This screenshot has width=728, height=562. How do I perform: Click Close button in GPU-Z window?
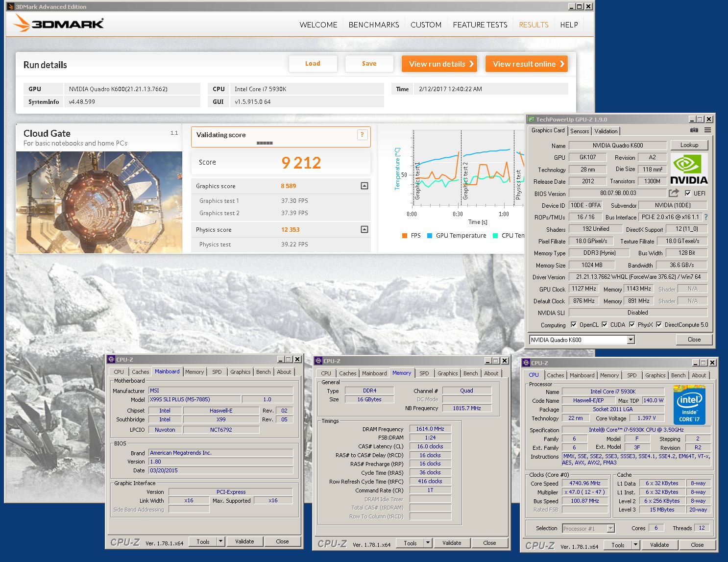pyautogui.click(x=694, y=340)
